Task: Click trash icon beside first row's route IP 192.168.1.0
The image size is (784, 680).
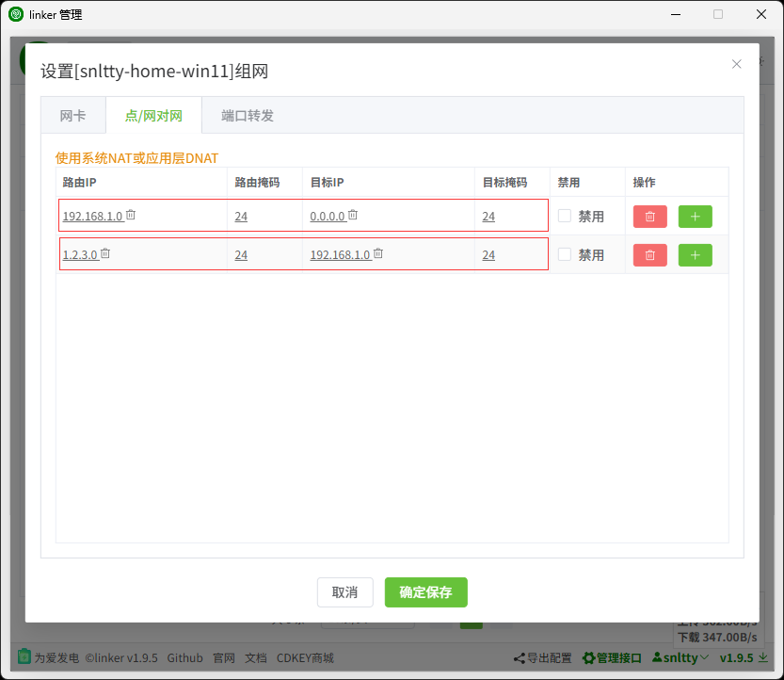Action: pyautogui.click(x=131, y=215)
